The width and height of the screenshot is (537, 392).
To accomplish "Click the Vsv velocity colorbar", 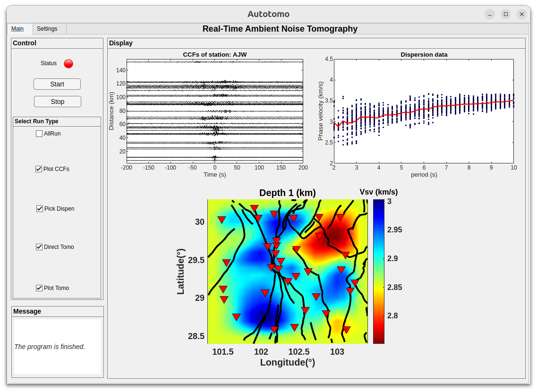I will [x=378, y=271].
